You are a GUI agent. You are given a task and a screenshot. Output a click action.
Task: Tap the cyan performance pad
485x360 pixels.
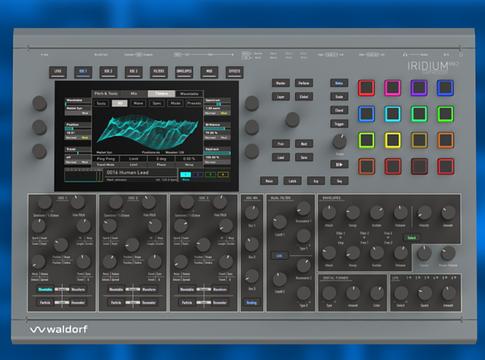[392, 114]
